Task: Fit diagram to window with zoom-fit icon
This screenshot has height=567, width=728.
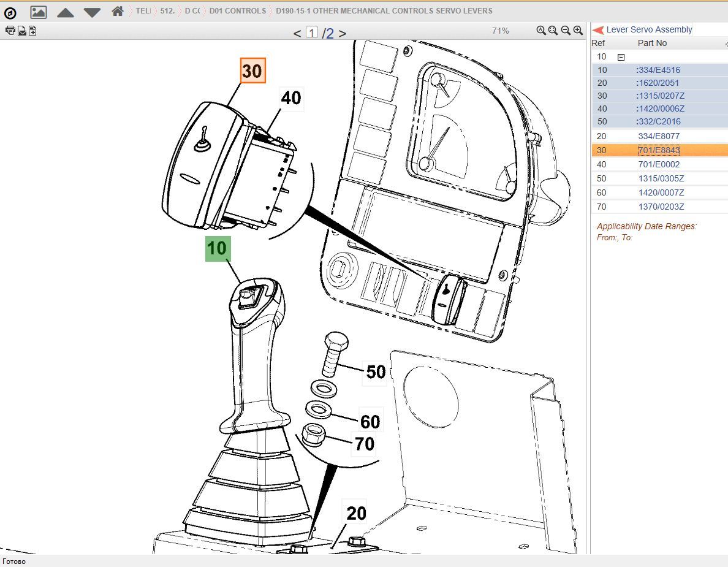Action: [553, 31]
